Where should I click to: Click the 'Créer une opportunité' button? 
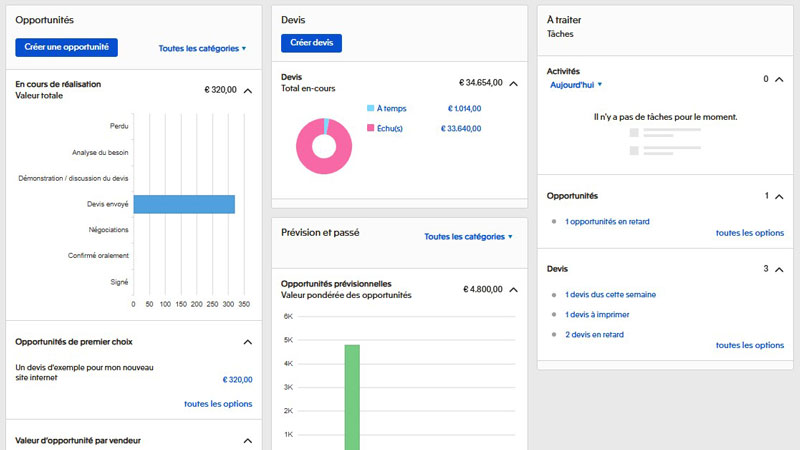click(66, 47)
